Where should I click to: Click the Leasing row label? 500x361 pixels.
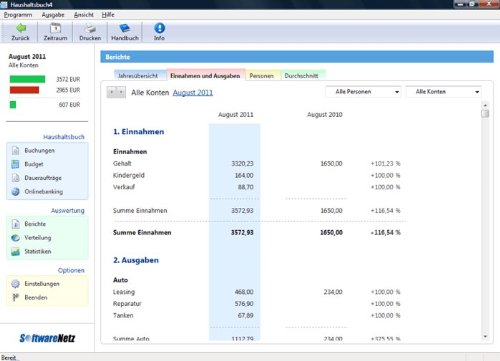click(124, 292)
